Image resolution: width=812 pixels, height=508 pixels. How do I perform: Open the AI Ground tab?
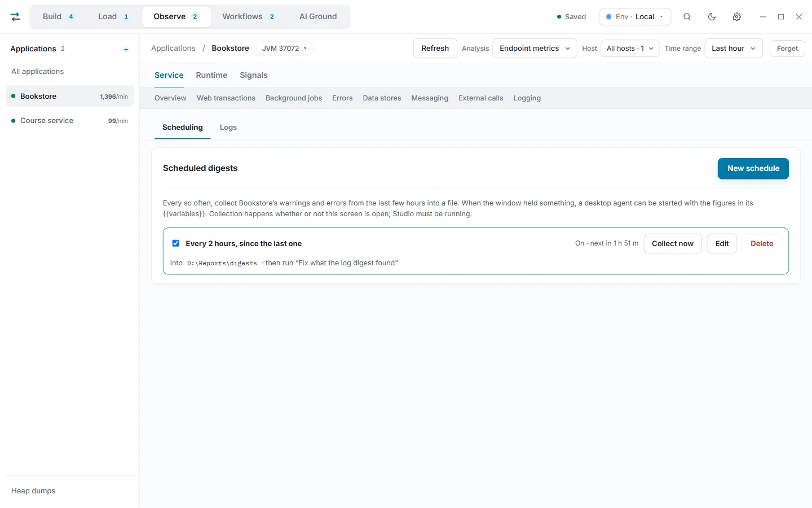click(x=318, y=16)
